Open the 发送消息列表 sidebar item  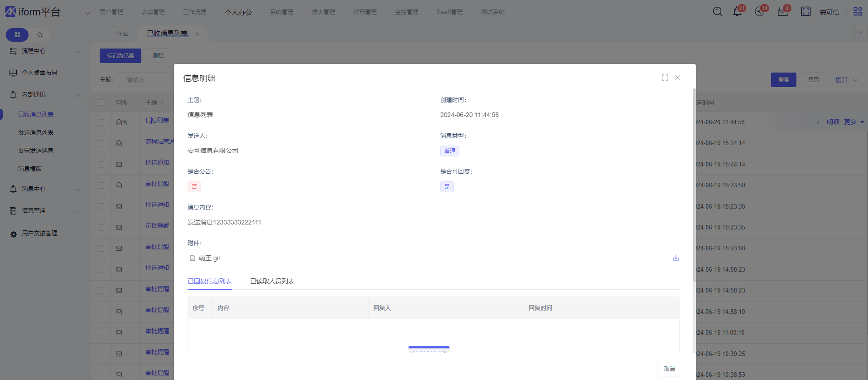pyautogui.click(x=36, y=132)
